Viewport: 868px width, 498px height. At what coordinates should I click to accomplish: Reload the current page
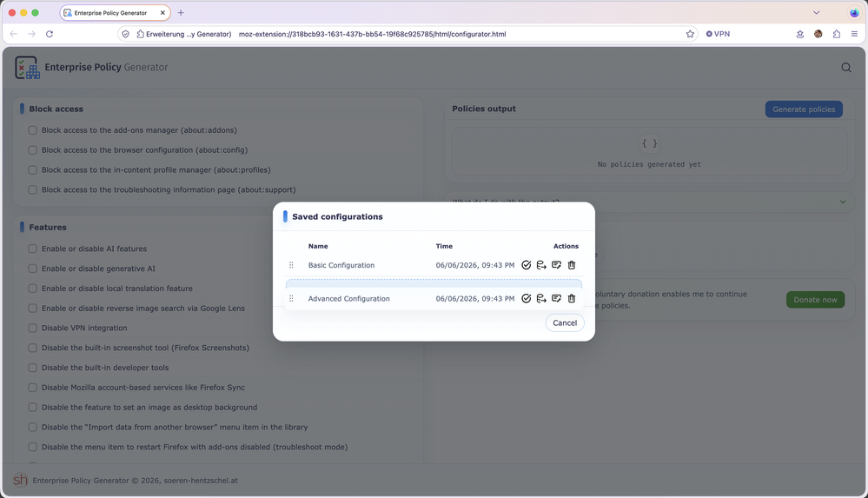pos(50,34)
